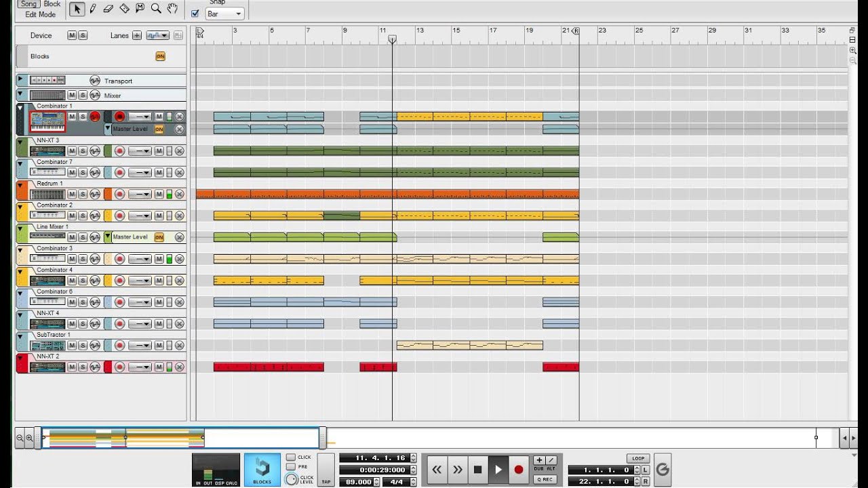The height and width of the screenshot is (488, 868).
Task: Enable the Pre-count checkbox
Action: click(291, 467)
